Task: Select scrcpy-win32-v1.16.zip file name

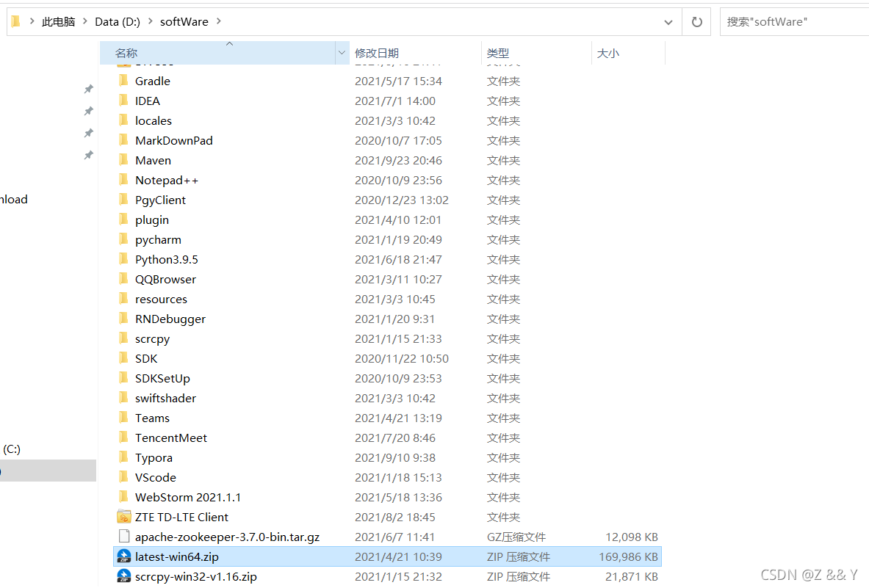Action: coord(195,577)
